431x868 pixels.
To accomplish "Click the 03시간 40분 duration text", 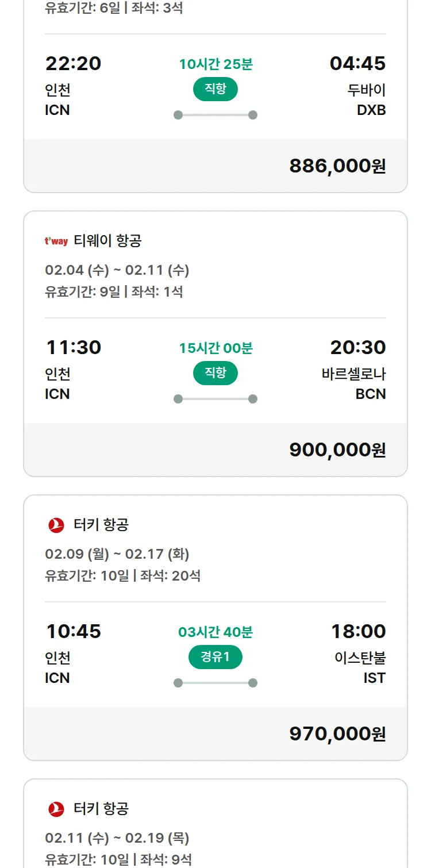I will point(215,632).
